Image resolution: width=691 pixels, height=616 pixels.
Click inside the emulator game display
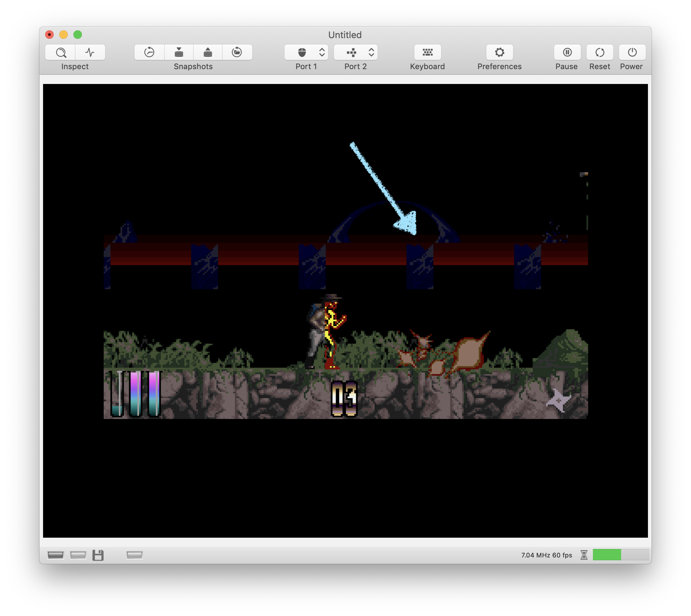pyautogui.click(x=345, y=310)
